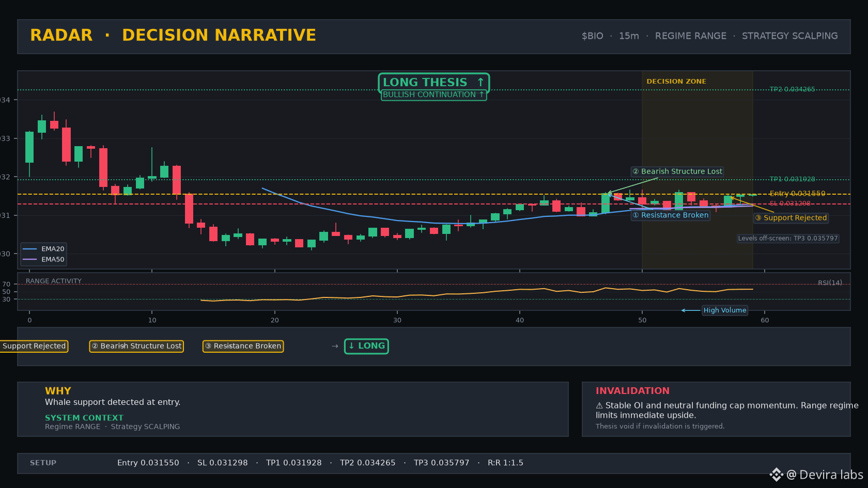
Task: Select the Support Rejected step chip
Action: tap(34, 346)
